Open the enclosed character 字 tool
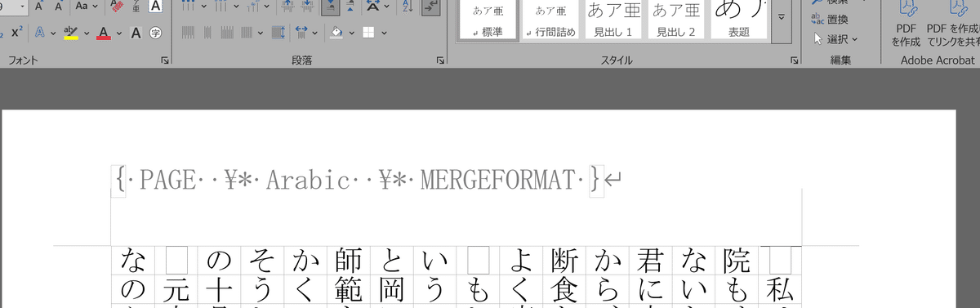This screenshot has height=308, width=980. [x=155, y=33]
